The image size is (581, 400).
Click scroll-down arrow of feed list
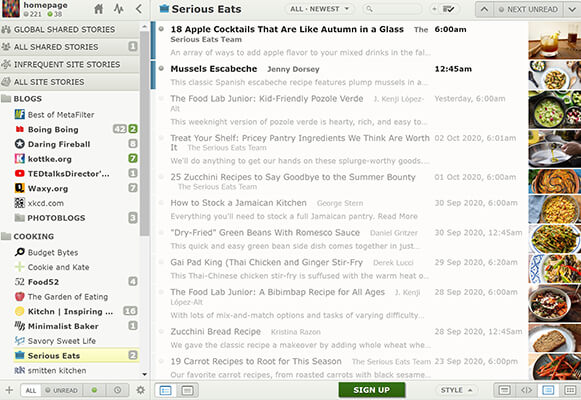[144, 374]
